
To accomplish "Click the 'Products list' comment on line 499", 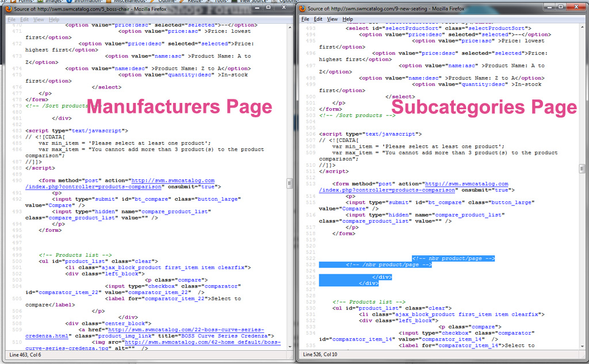I will tap(75, 255).
